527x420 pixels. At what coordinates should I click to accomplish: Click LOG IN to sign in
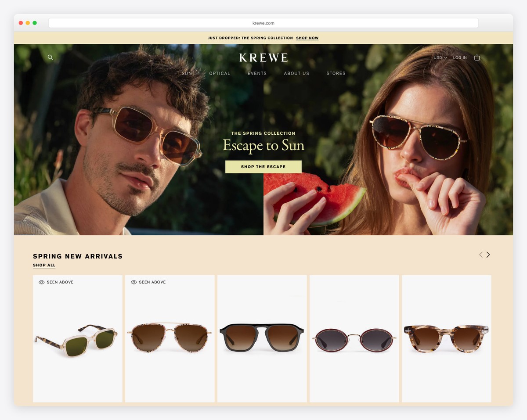pos(460,57)
